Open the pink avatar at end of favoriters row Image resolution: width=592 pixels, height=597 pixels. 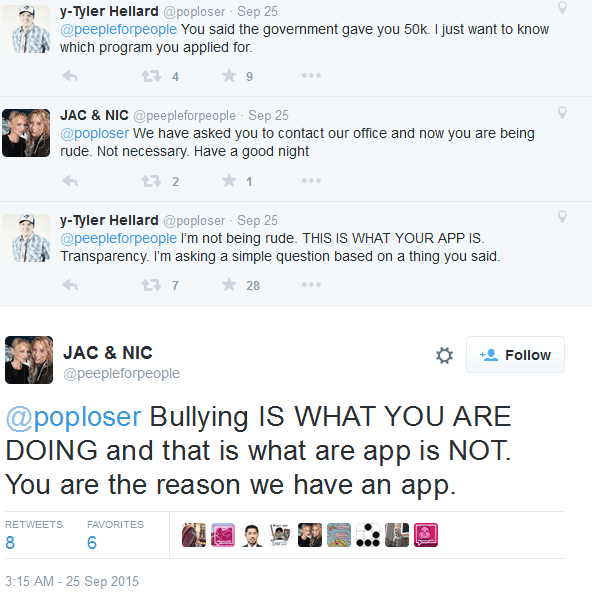(426, 535)
